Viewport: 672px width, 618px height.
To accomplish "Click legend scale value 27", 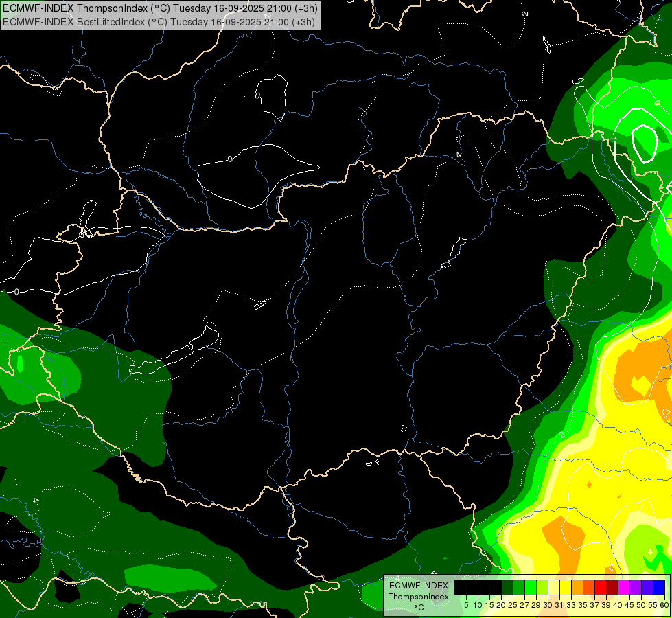I will [x=524, y=605].
